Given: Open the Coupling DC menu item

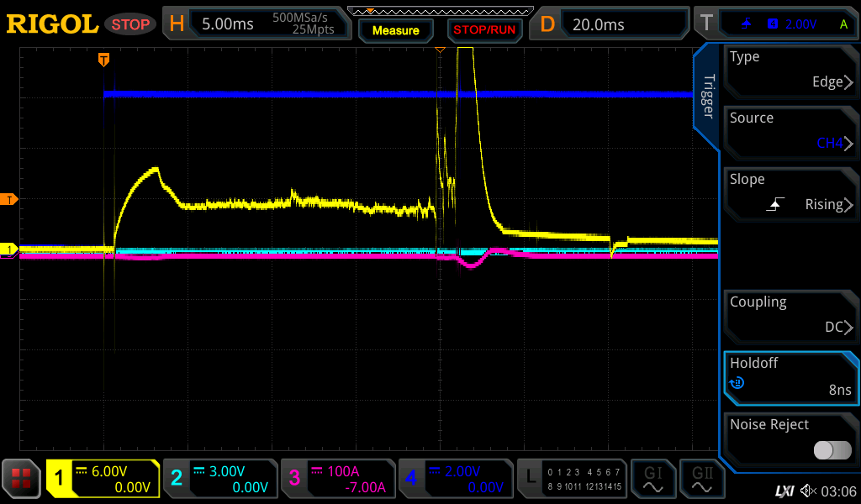Looking at the screenshot, I should coord(790,315).
